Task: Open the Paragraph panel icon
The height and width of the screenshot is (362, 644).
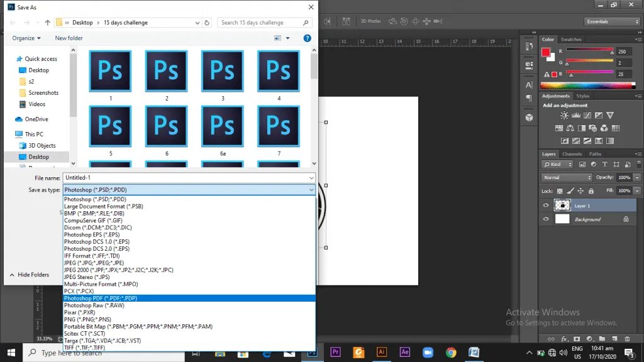Action: point(529,98)
